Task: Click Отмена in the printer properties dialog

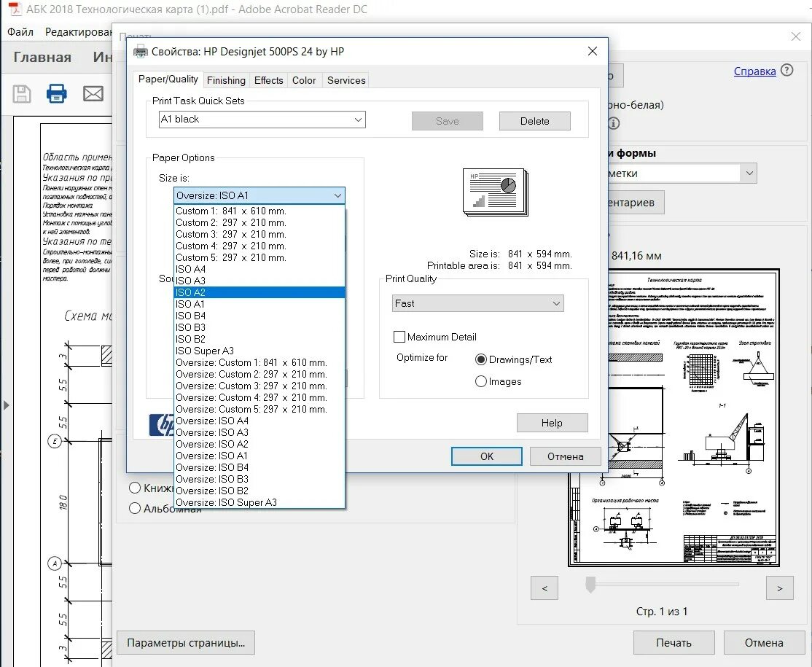Action: click(566, 457)
